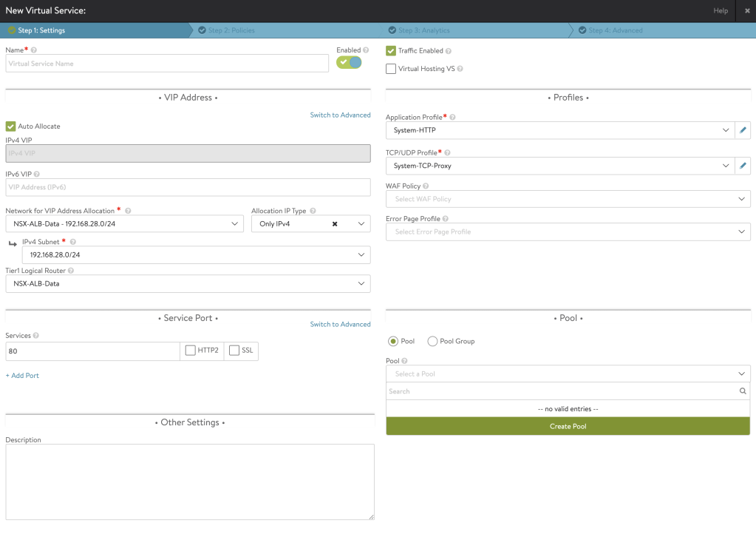Click the search magnifier in Pool list
Image resolution: width=756 pixels, height=537 pixels.
pos(743,391)
